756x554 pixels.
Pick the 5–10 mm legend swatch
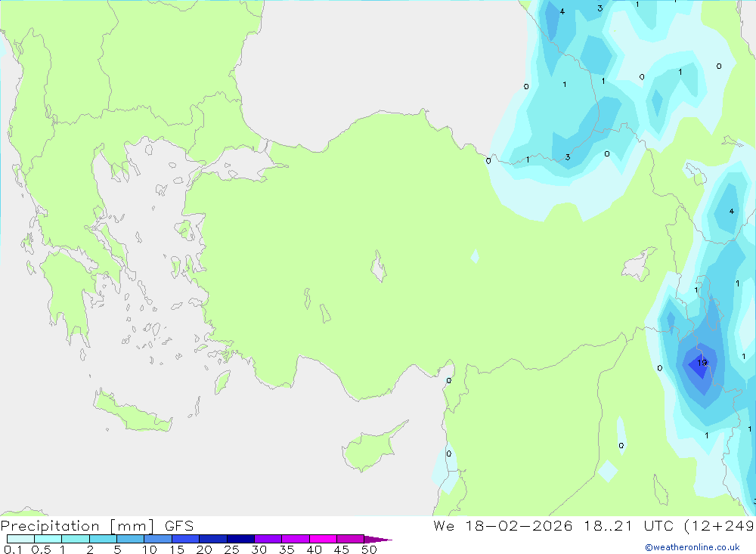[130, 539]
